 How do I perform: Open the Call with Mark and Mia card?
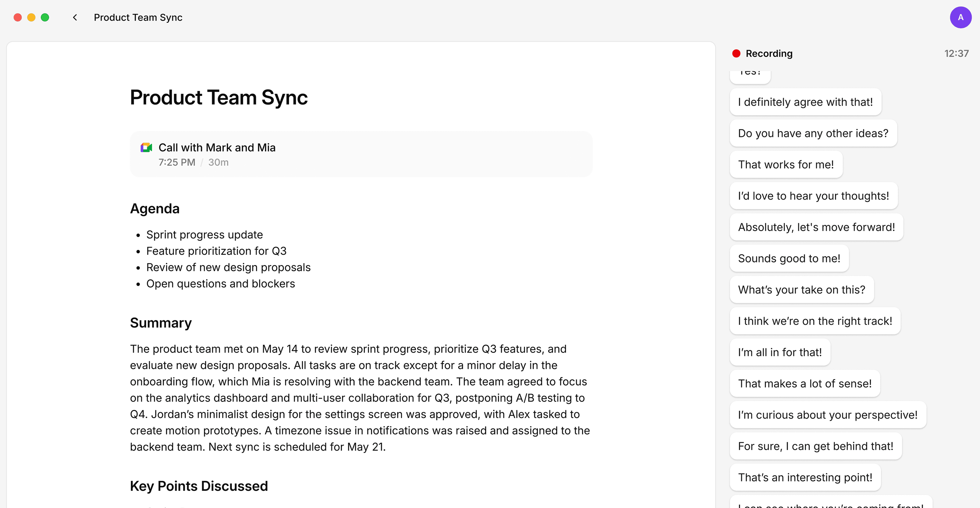click(x=361, y=154)
